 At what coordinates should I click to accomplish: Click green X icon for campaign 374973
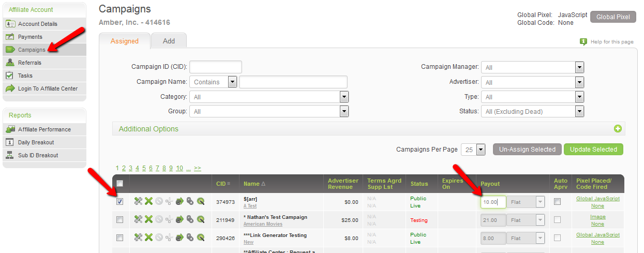(148, 202)
